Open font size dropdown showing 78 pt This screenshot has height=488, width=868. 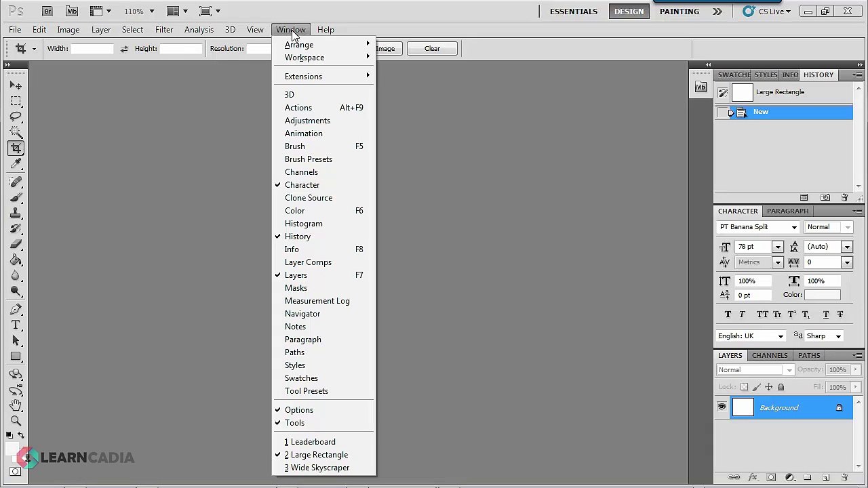[x=778, y=247]
